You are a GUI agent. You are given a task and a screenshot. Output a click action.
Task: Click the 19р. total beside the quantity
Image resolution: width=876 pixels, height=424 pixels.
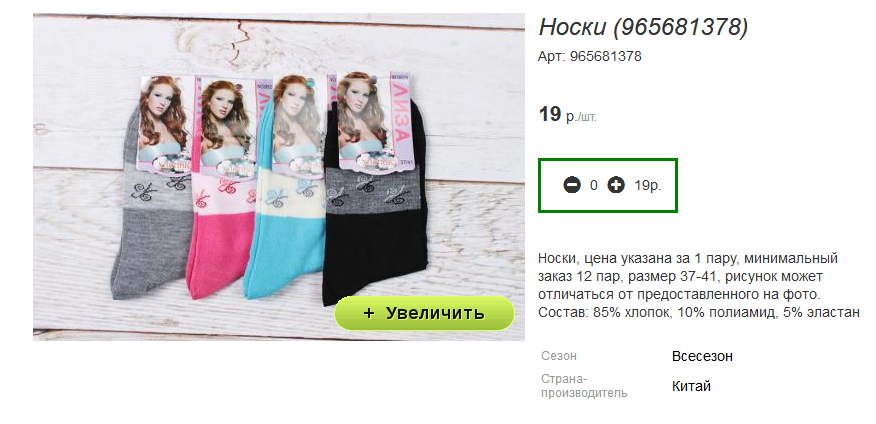(x=648, y=185)
